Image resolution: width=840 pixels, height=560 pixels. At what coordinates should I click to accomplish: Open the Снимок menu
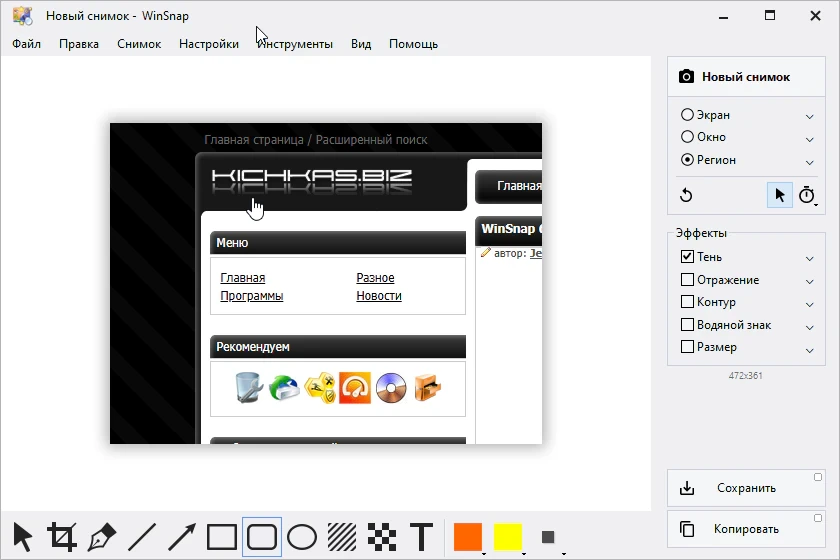click(x=139, y=44)
